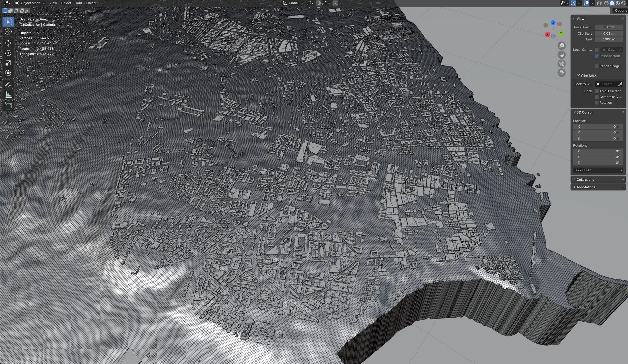Click the Clip Start 0.01 m field
628x364 pixels.
609,33
